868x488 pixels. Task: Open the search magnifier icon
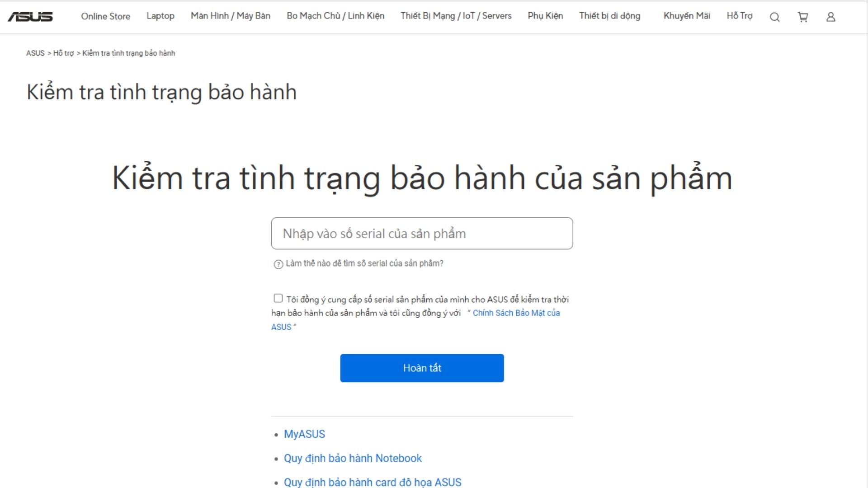[775, 17]
